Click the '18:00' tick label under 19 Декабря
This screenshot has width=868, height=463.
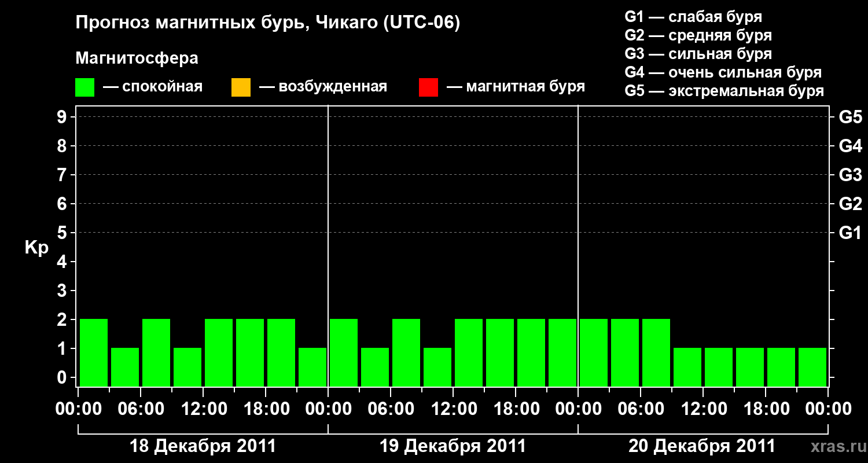point(516,409)
